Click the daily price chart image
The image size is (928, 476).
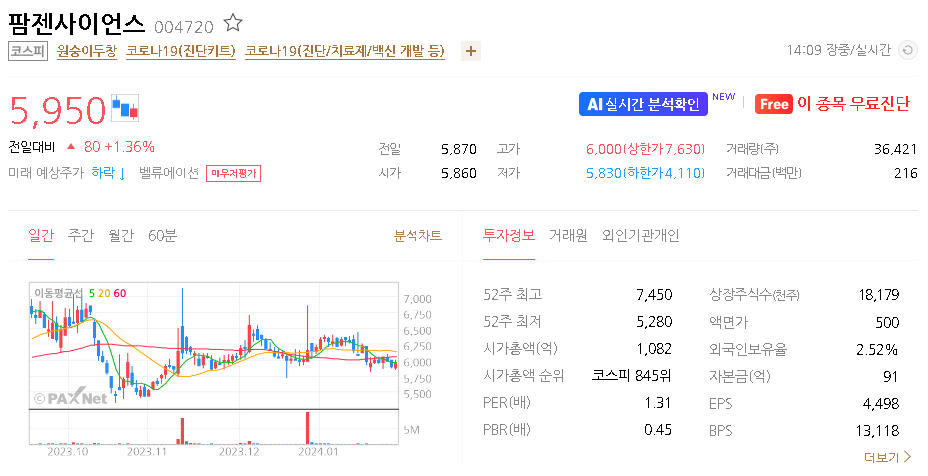tap(214, 345)
